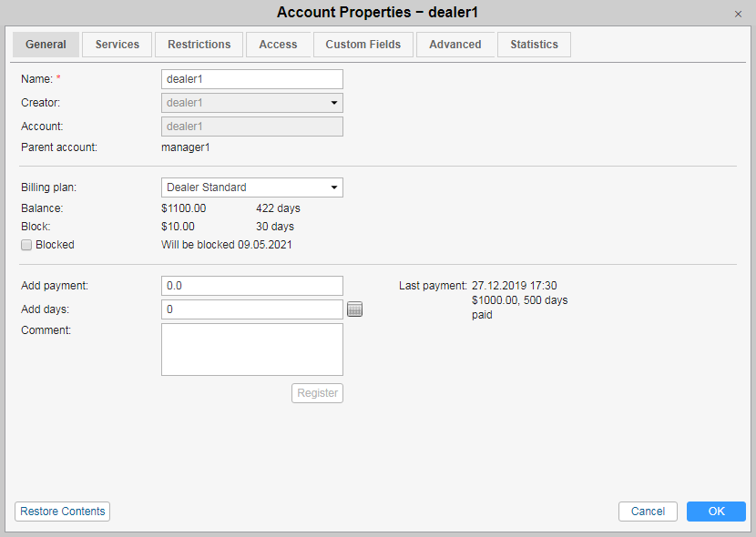Click into the Add payment field
Screen dimensions: 756x537
[x=252, y=286]
